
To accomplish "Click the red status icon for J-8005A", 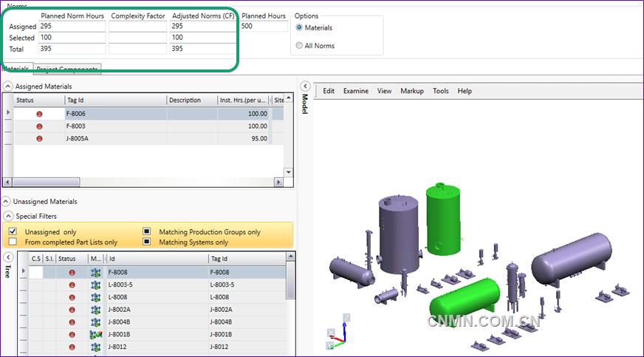I will pyautogui.click(x=39, y=138).
